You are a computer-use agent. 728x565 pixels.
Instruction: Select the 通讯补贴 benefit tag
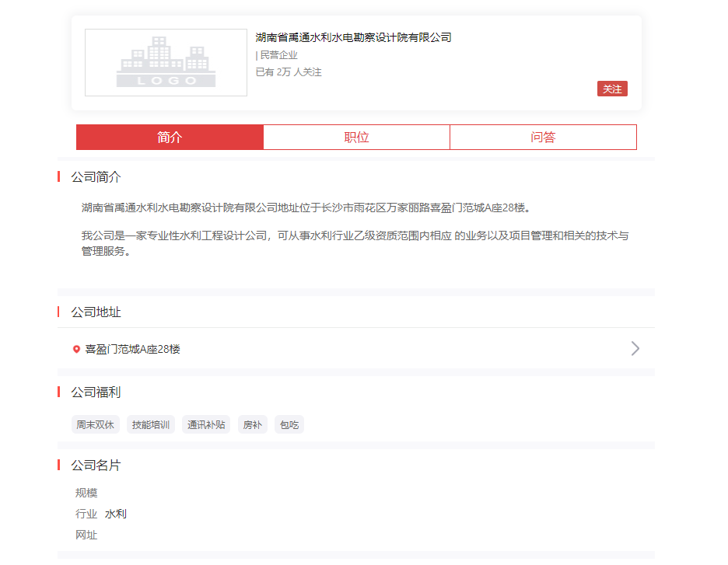(x=206, y=425)
